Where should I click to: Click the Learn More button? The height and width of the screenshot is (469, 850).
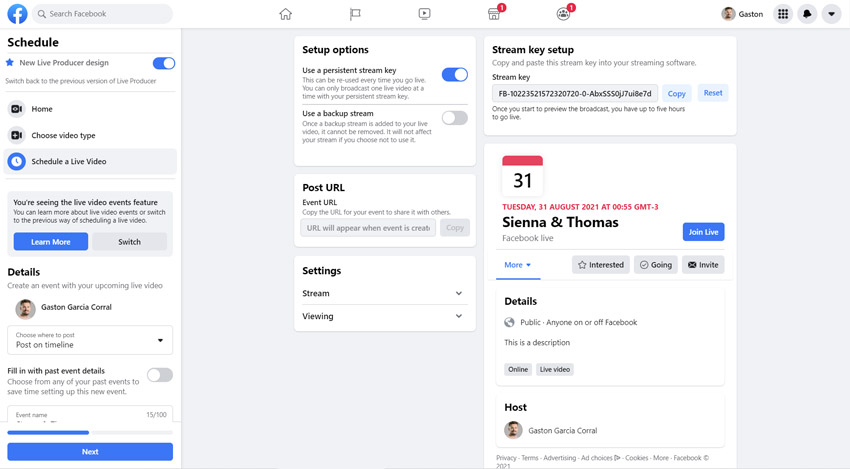51,242
